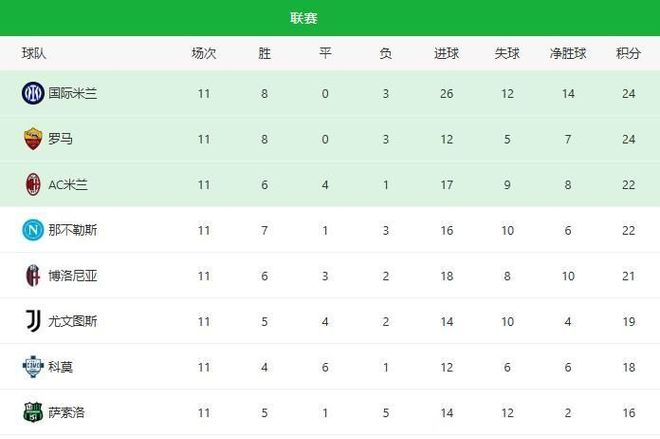Click the 积分 column header
660x439 pixels.
point(628,54)
